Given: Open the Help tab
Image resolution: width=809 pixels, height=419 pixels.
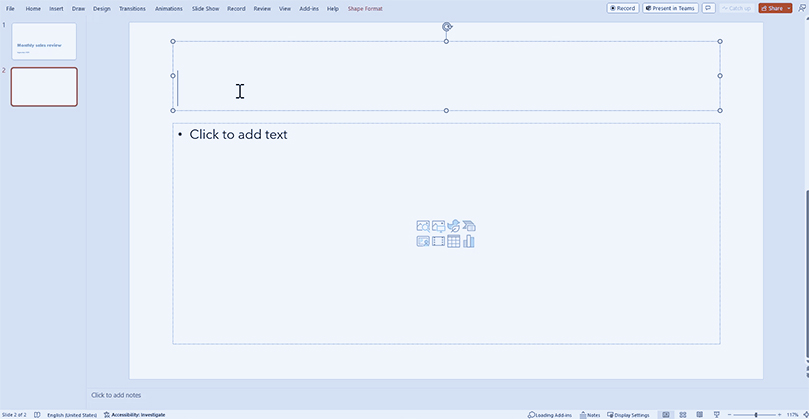Looking at the screenshot, I should (x=333, y=9).
